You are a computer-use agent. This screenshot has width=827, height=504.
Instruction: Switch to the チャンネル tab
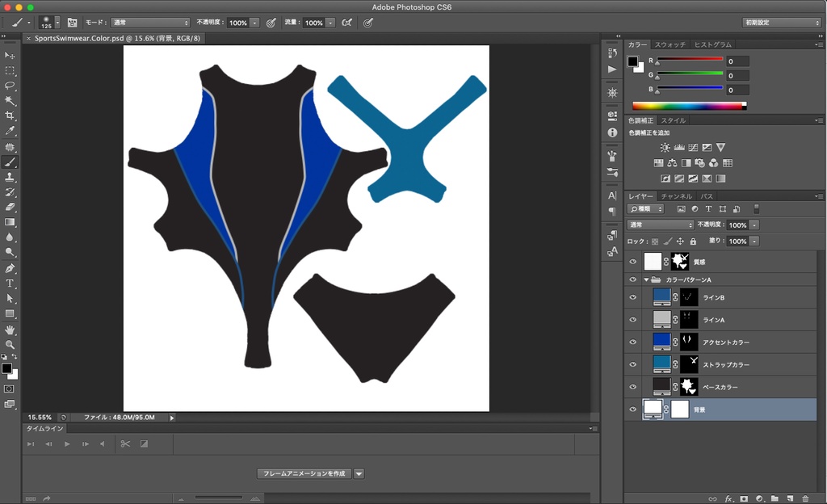point(676,196)
